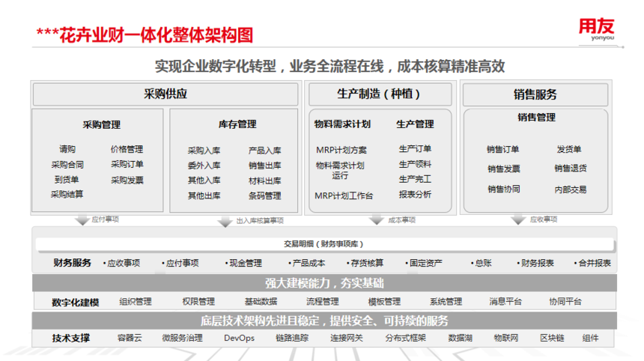
Task: Select 采购订单 item
Action: pyautogui.click(x=127, y=164)
